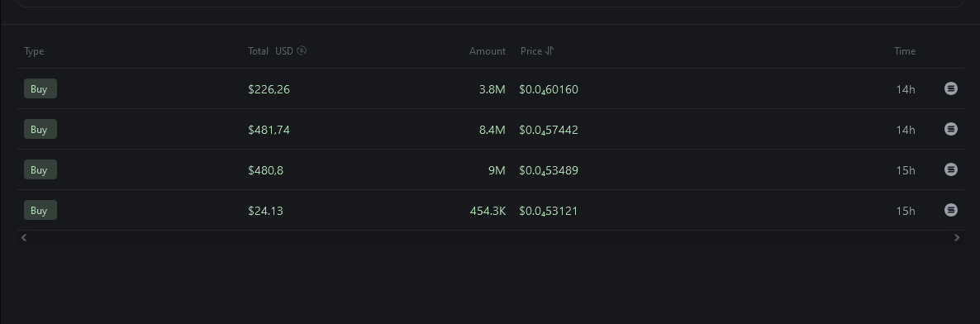
Task: Sort trades using the Price sort arrows
Action: (x=549, y=50)
